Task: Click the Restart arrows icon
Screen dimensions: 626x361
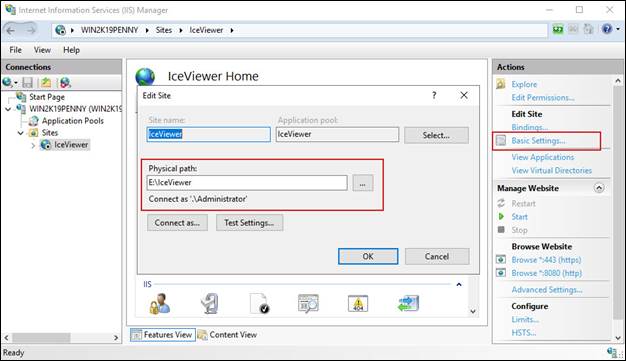Action: pyautogui.click(x=501, y=203)
